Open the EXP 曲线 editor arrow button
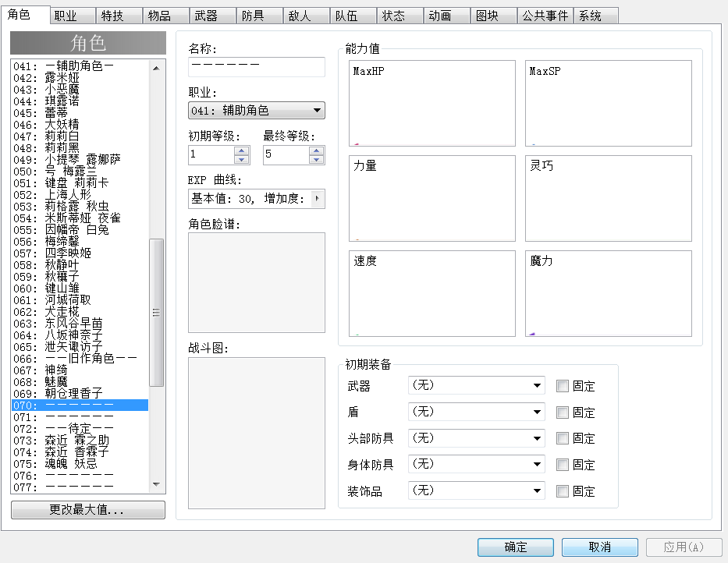 317,199
